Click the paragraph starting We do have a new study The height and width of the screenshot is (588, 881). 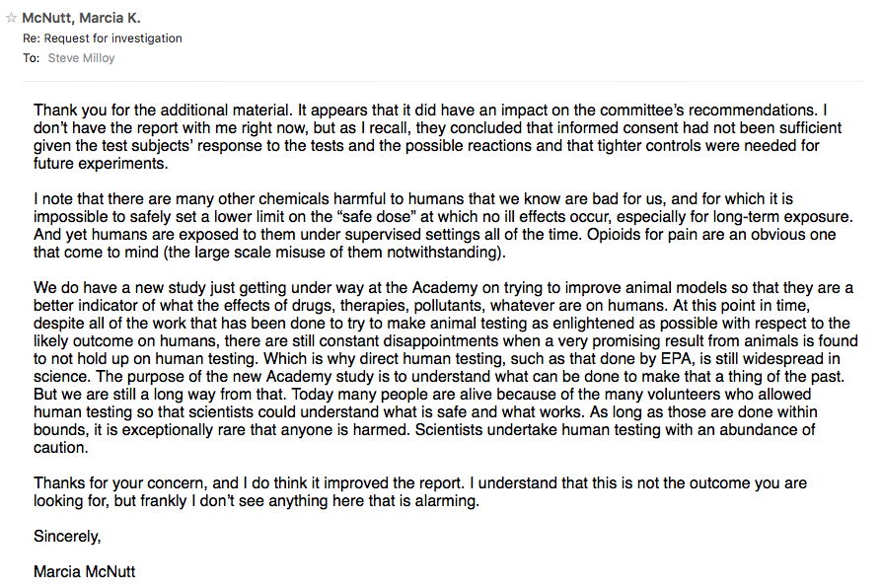point(445,367)
